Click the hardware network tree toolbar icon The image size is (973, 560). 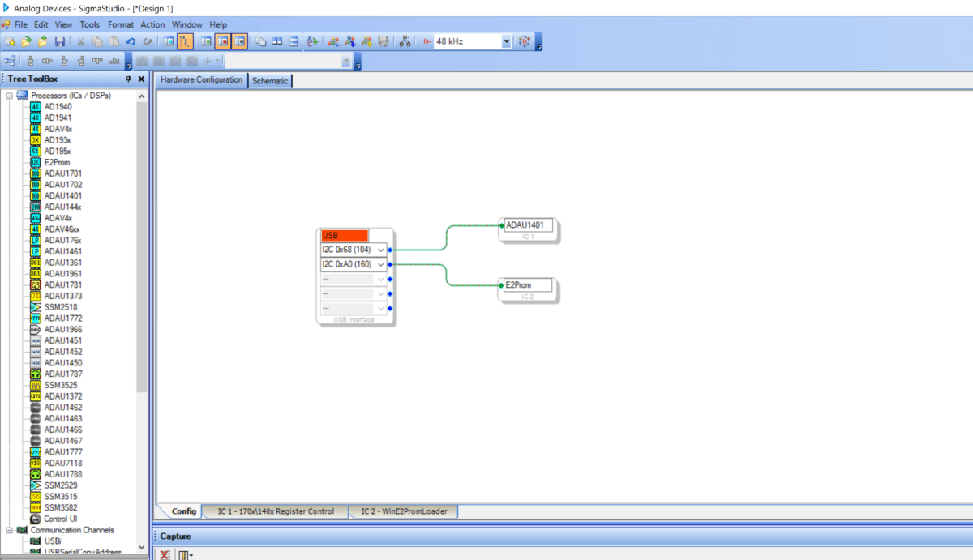coord(405,41)
